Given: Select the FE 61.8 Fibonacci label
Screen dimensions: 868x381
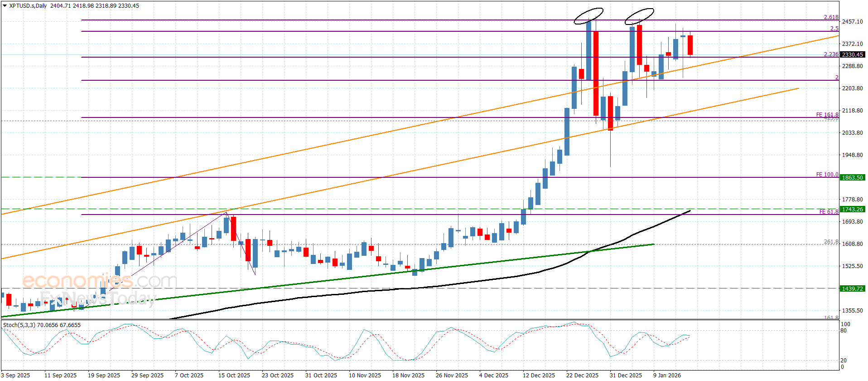Looking at the screenshot, I should pyautogui.click(x=828, y=212).
